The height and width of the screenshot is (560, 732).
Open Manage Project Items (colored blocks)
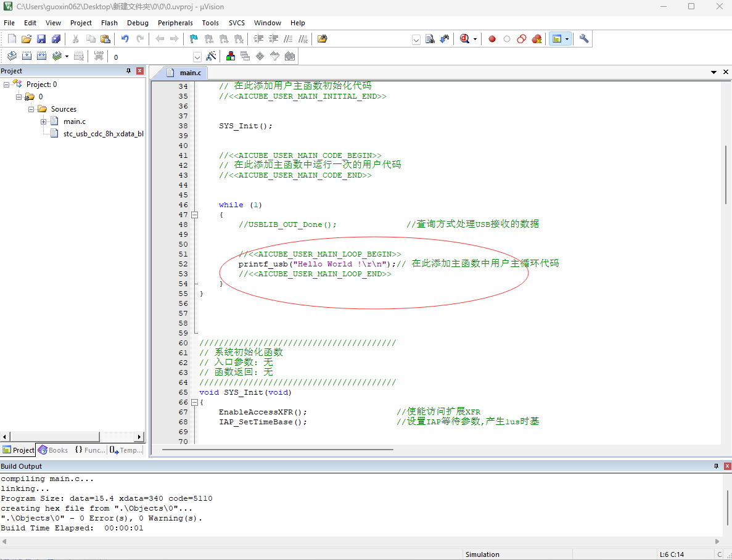click(x=230, y=56)
